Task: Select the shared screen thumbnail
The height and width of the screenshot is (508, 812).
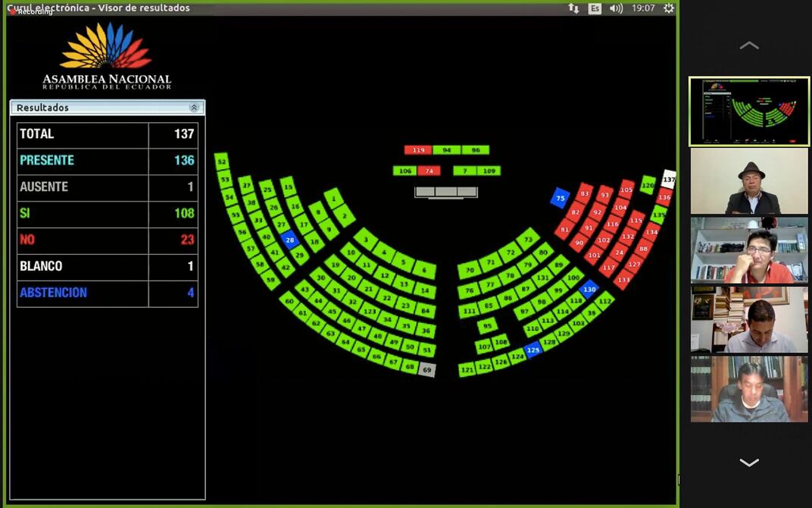Action: 748,111
